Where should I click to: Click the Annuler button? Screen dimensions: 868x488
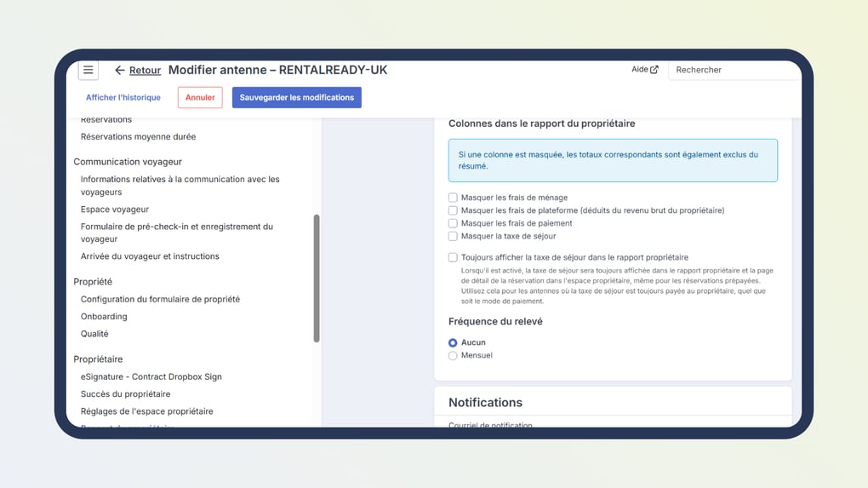point(200,97)
